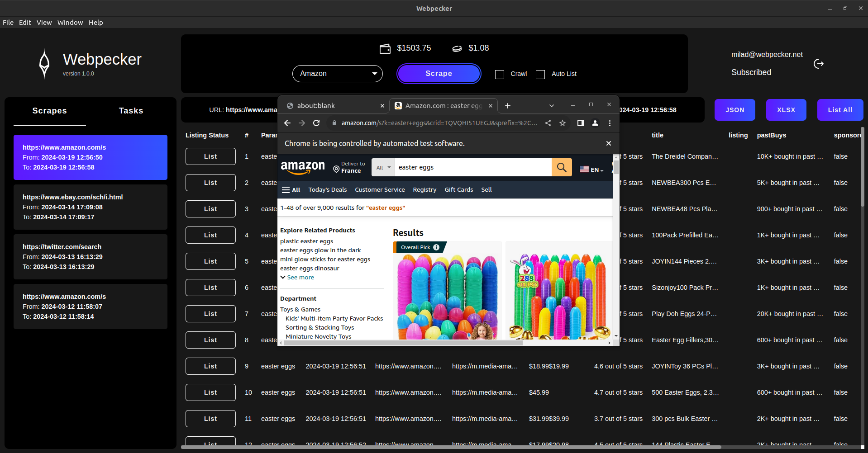Click the share icon in Chrome address bar

point(548,123)
